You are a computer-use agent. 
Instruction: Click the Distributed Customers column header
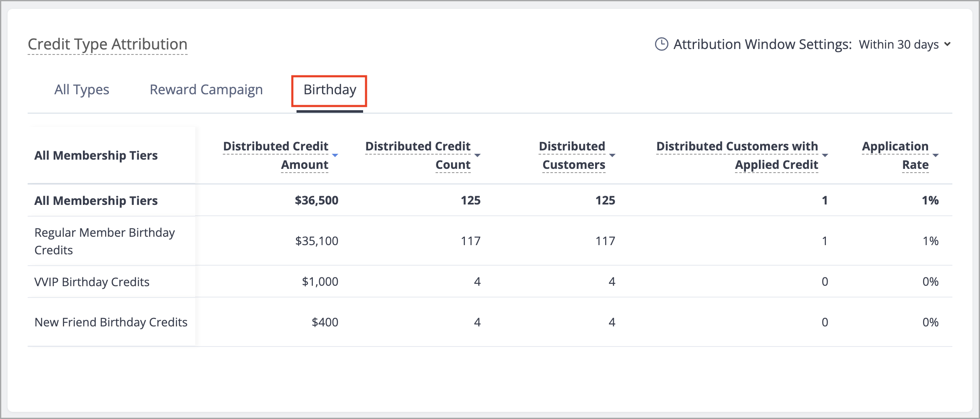click(572, 155)
